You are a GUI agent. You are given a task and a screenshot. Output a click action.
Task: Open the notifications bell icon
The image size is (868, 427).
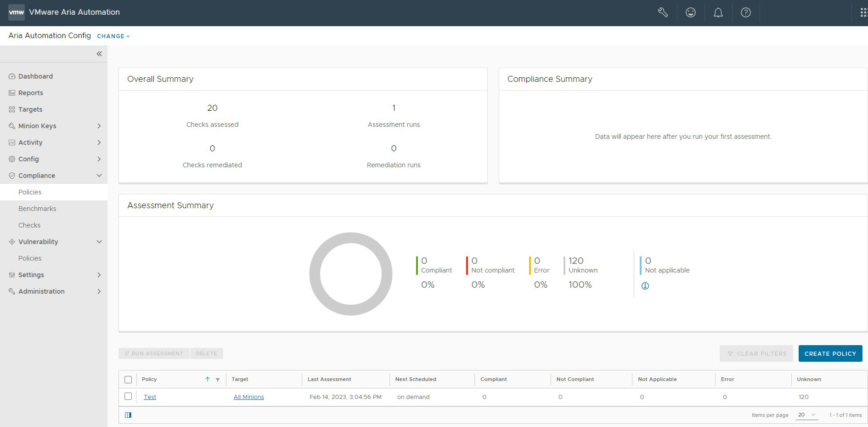coord(718,12)
